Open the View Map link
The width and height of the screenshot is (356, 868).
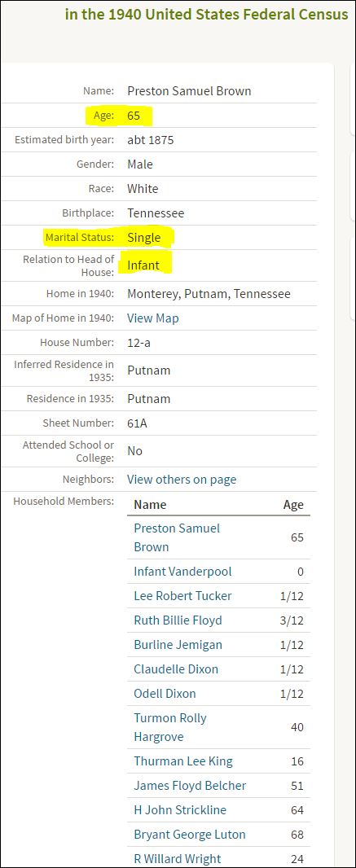tap(153, 318)
